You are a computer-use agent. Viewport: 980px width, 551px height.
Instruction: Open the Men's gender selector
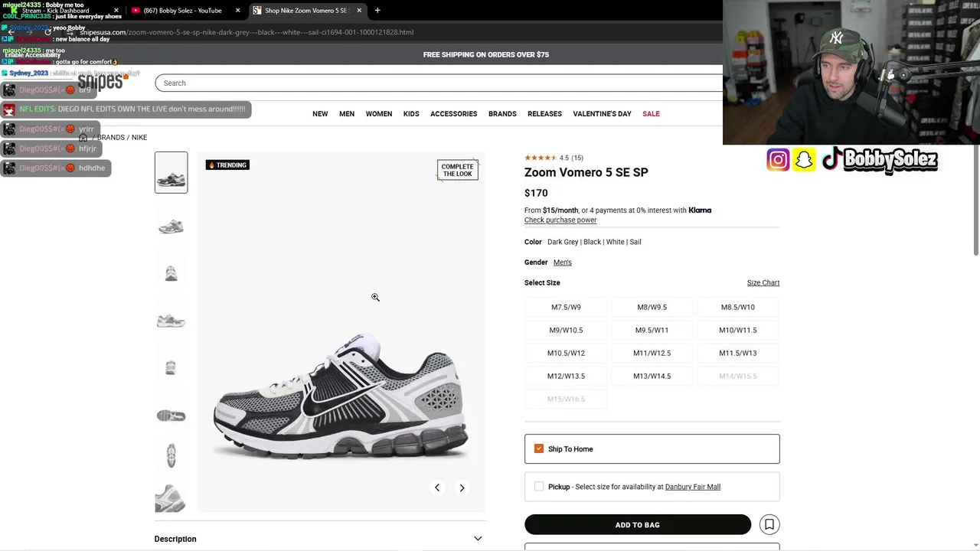tap(563, 262)
